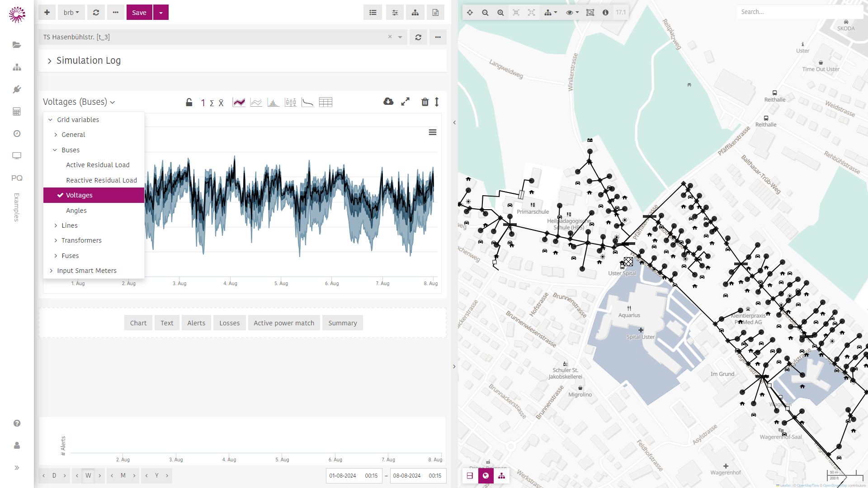Add an Active power match widget

[x=284, y=323]
